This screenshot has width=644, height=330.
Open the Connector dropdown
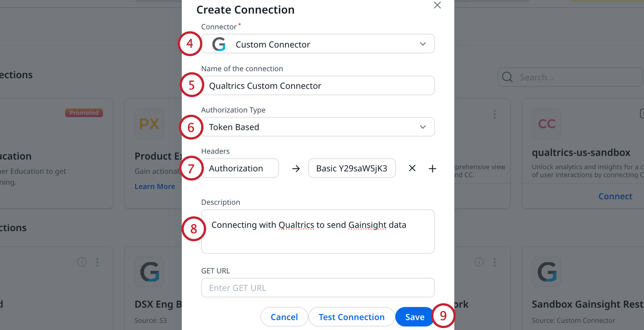(x=423, y=44)
